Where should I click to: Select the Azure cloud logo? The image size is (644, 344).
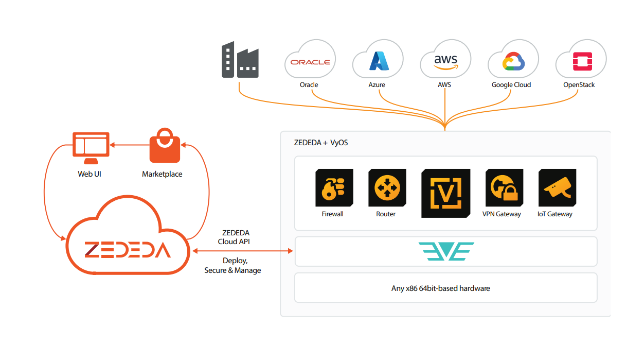pyautogui.click(x=378, y=59)
